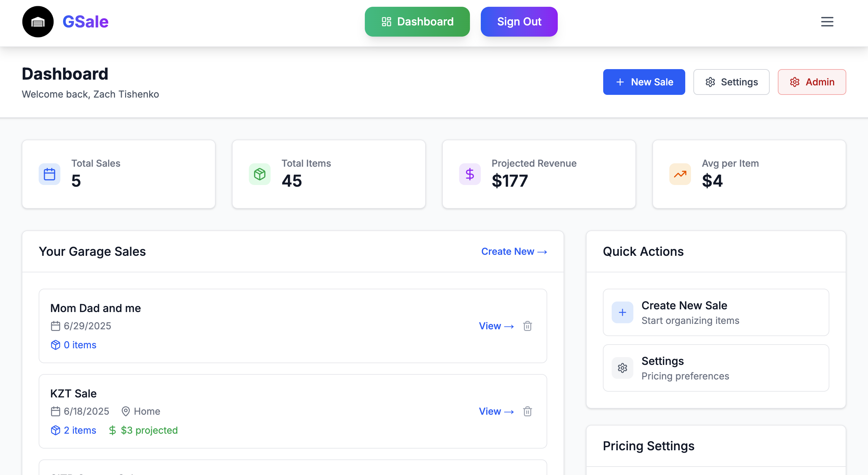
Task: Click the Projected Revenue dollar icon
Action: [x=470, y=174]
